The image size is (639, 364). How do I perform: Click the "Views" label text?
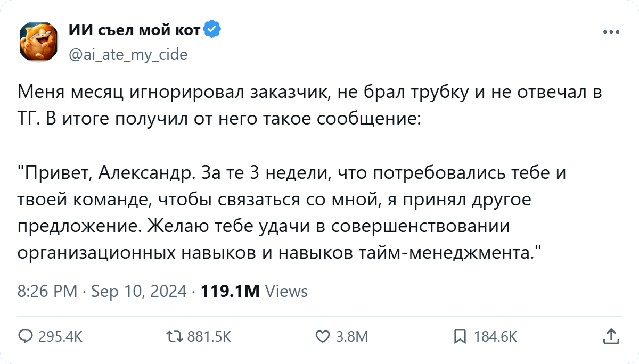pyautogui.click(x=286, y=291)
